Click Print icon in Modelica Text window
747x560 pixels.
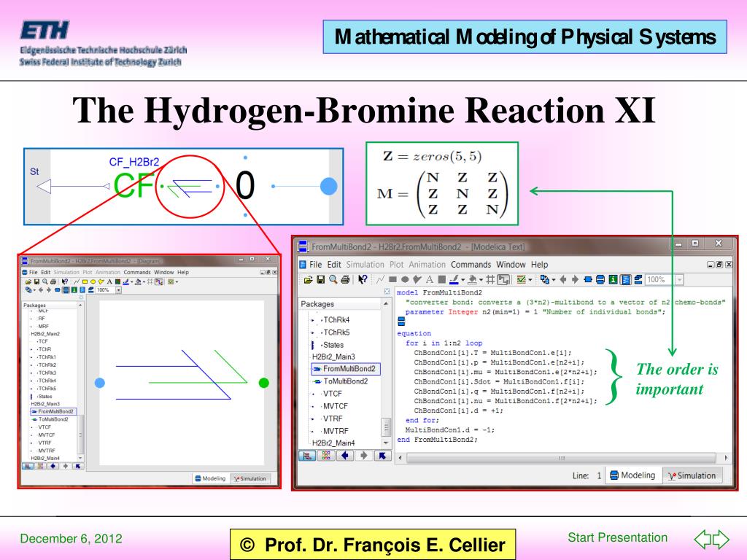(345, 279)
